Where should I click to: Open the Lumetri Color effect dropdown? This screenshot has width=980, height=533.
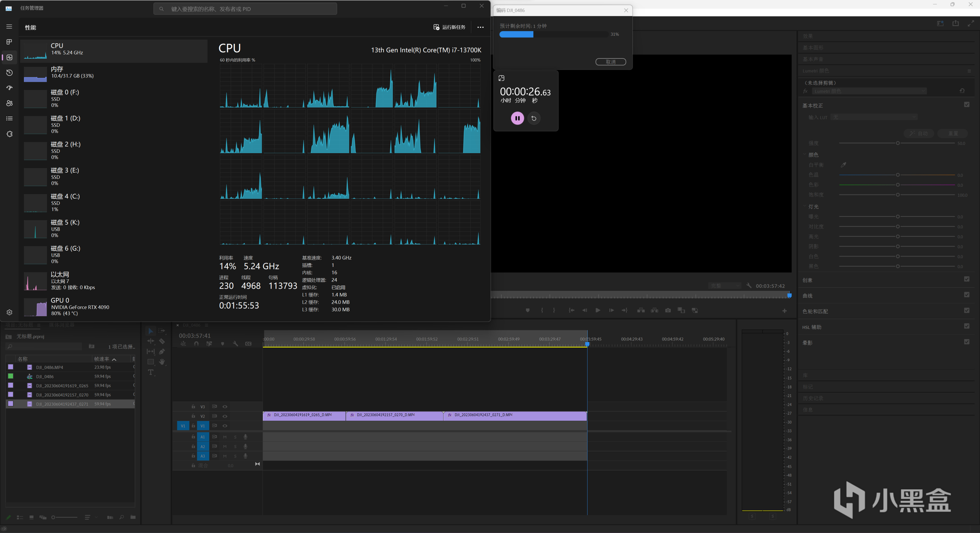[x=869, y=91]
